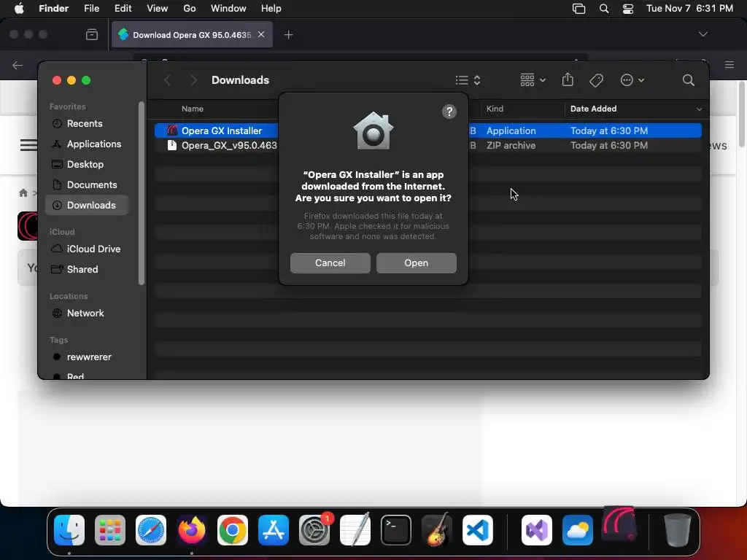
Task: Open TextEdit from the Dock
Action: 355,529
